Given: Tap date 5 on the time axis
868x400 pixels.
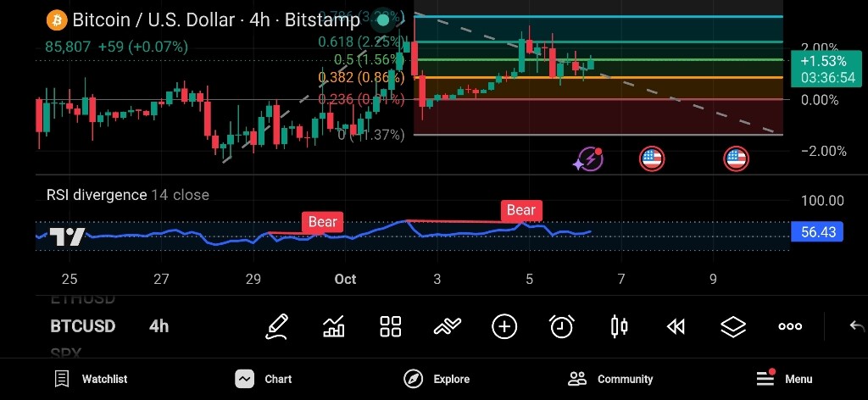Looking at the screenshot, I should point(529,280).
